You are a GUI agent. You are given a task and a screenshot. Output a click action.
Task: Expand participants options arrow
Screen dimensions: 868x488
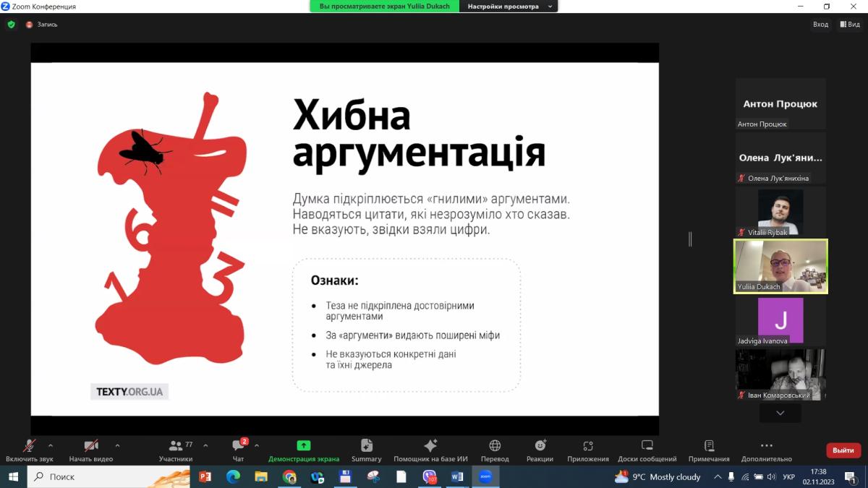coord(205,445)
